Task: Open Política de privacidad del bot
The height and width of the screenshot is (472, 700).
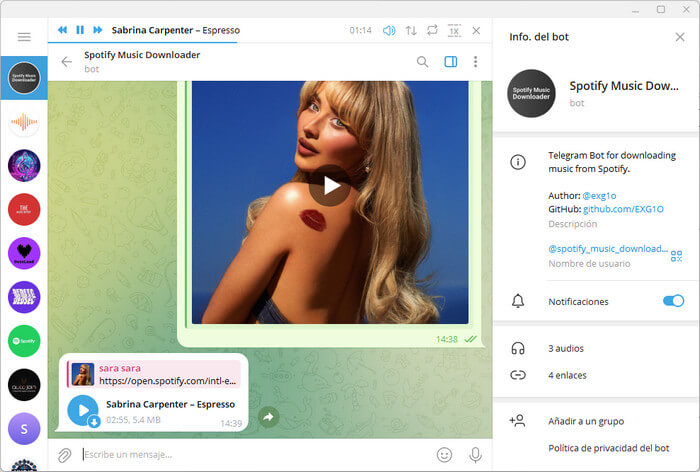Action: click(x=609, y=448)
